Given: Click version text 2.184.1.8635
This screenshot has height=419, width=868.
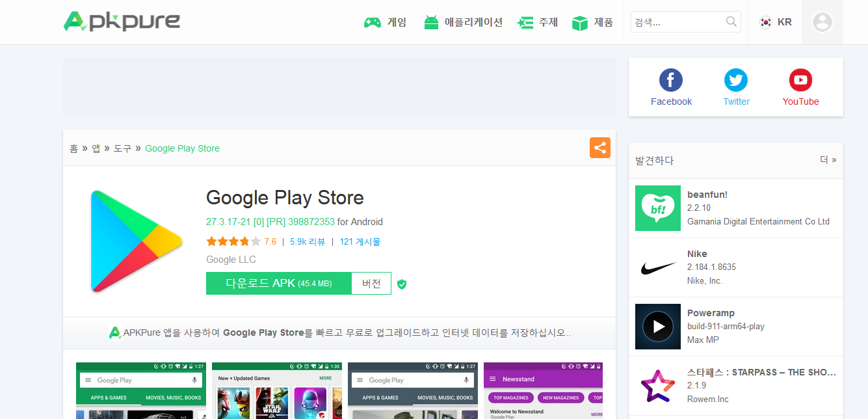Looking at the screenshot, I should point(711,267).
